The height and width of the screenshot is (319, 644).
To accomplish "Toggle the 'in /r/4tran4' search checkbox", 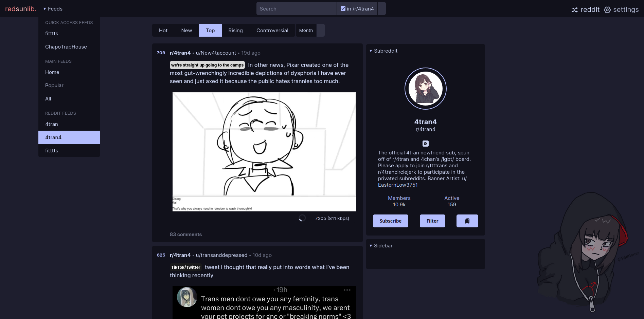I will [343, 8].
